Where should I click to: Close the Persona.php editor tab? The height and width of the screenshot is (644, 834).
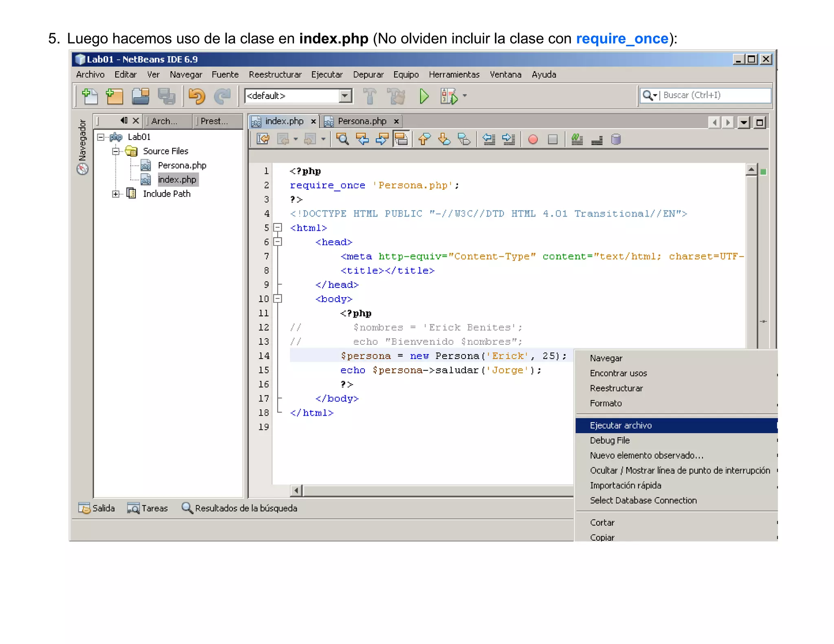[x=396, y=121]
